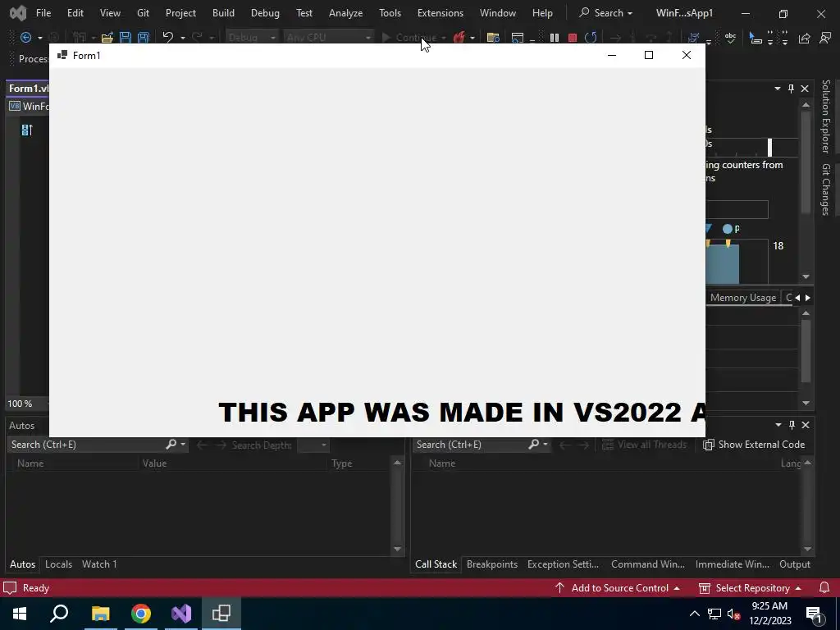Open Chrome from the taskbar
The height and width of the screenshot is (630, 840).
click(x=141, y=614)
